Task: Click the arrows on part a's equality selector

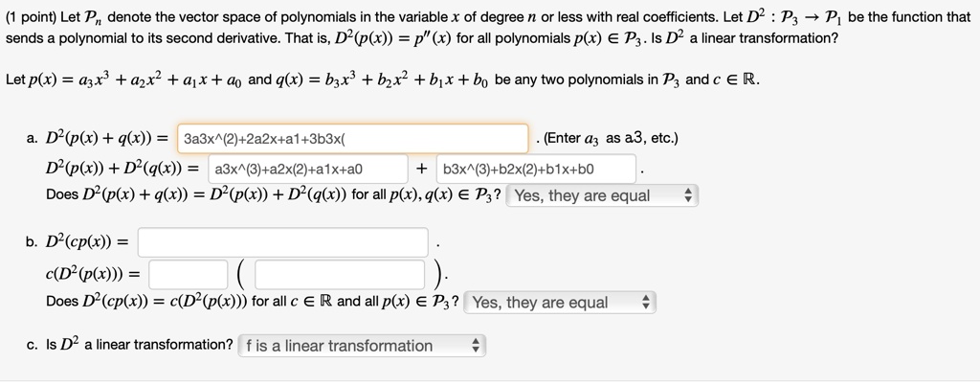Action: (x=685, y=195)
